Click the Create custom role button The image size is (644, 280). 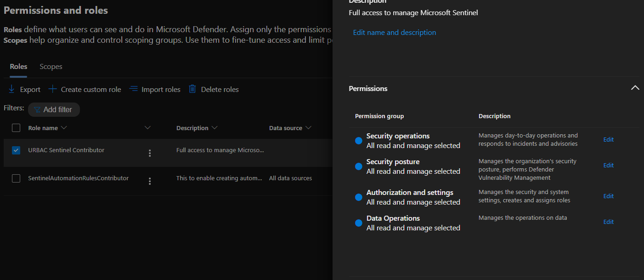pyautogui.click(x=85, y=89)
